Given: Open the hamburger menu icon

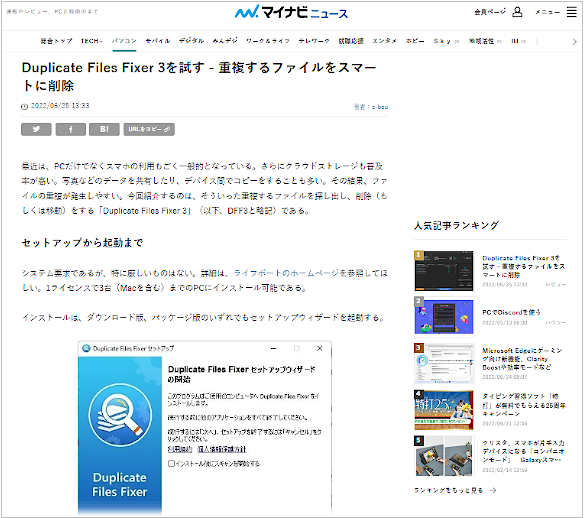Looking at the screenshot, I should (x=571, y=12).
